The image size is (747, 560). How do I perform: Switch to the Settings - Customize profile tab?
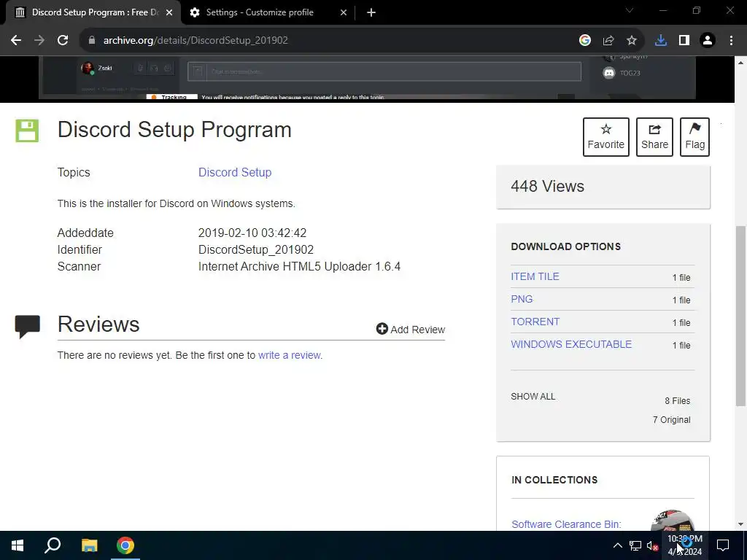pyautogui.click(x=268, y=13)
